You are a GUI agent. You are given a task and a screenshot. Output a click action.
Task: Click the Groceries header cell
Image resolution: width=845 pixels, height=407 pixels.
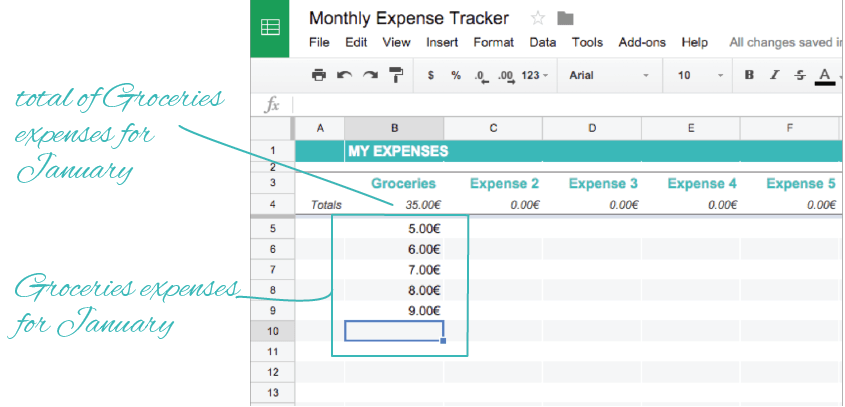[x=394, y=183]
